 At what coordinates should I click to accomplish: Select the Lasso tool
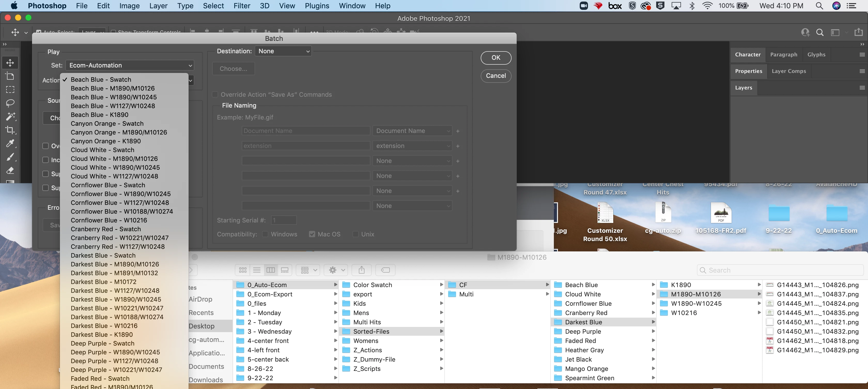tap(10, 103)
